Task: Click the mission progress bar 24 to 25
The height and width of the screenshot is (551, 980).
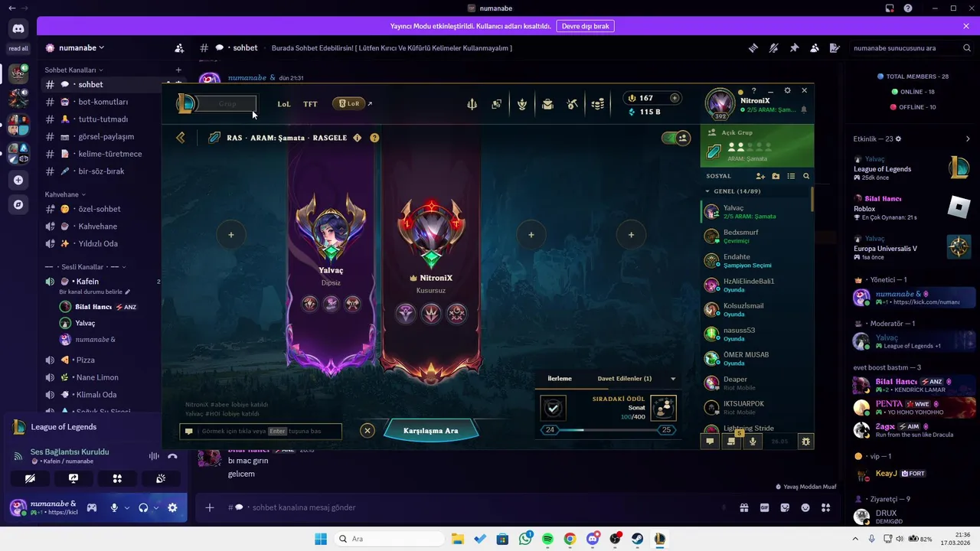Action: click(x=608, y=430)
